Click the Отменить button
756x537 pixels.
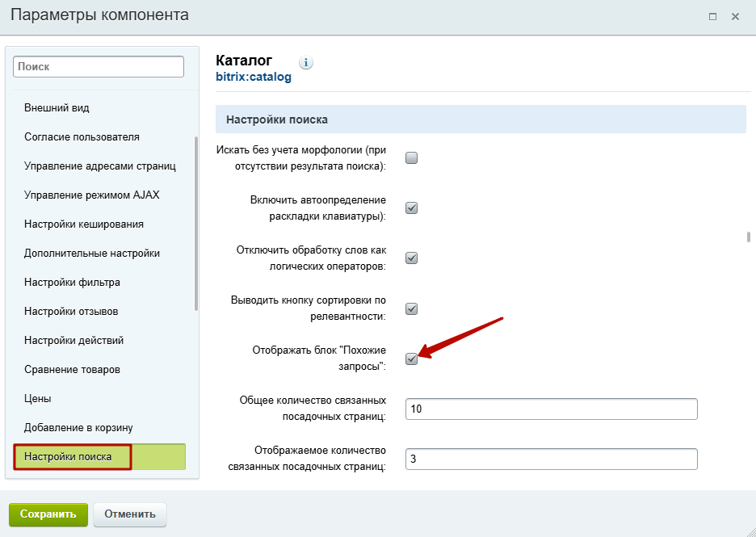pyautogui.click(x=130, y=514)
